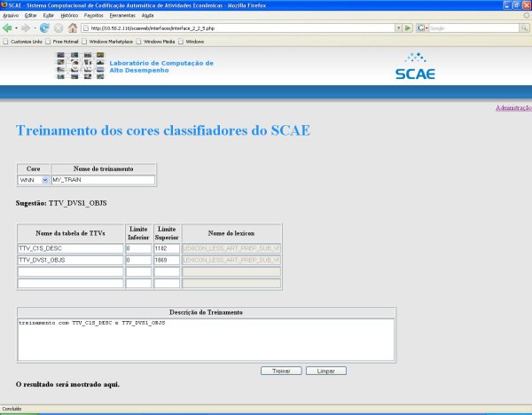
Task: Click the page icon in the address bar
Action: click(86, 28)
